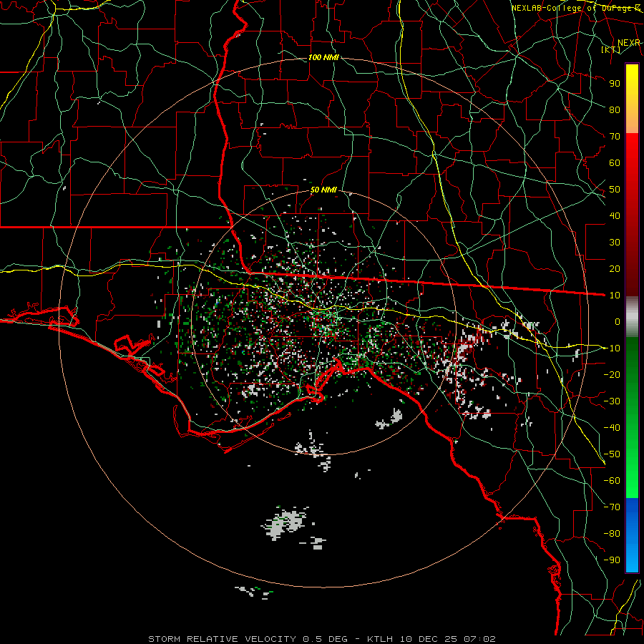Click the "50 NMI" range ring label
This screenshot has width=644, height=644.
click(323, 190)
